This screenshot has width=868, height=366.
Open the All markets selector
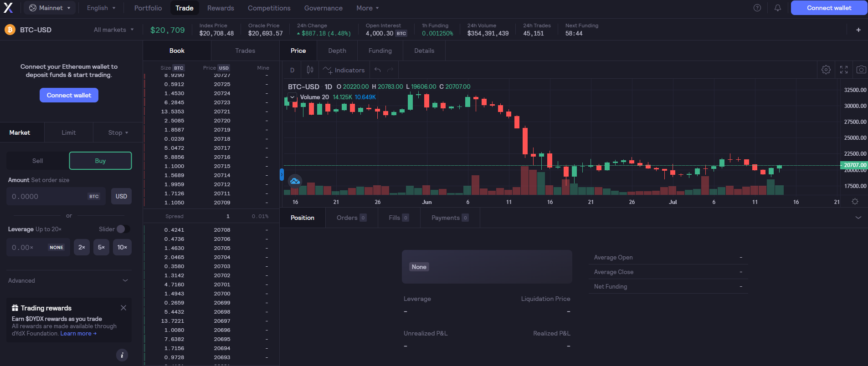tap(114, 30)
